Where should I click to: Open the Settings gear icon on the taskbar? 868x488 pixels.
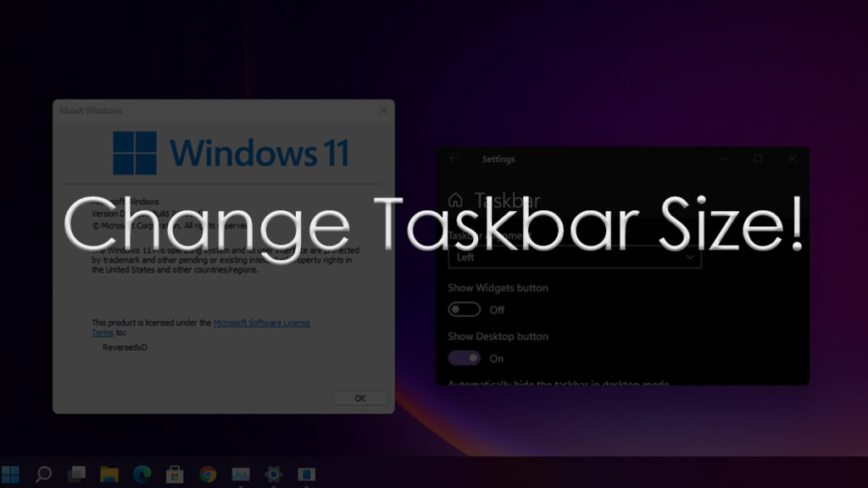pos(274,474)
